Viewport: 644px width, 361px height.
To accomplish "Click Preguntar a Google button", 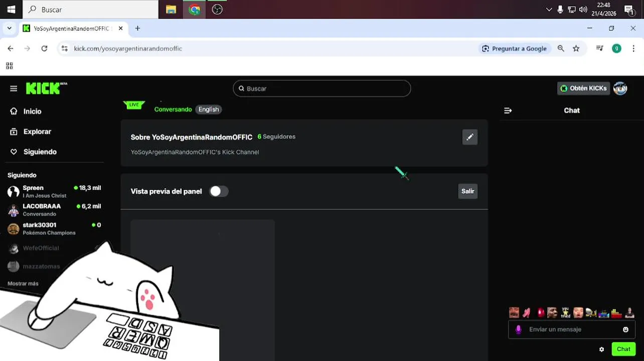I will (515, 49).
